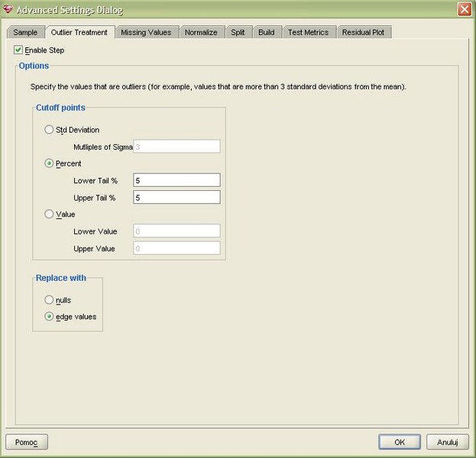This screenshot has height=458, width=476.
Task: Click the application icon in title bar
Action: point(9,10)
